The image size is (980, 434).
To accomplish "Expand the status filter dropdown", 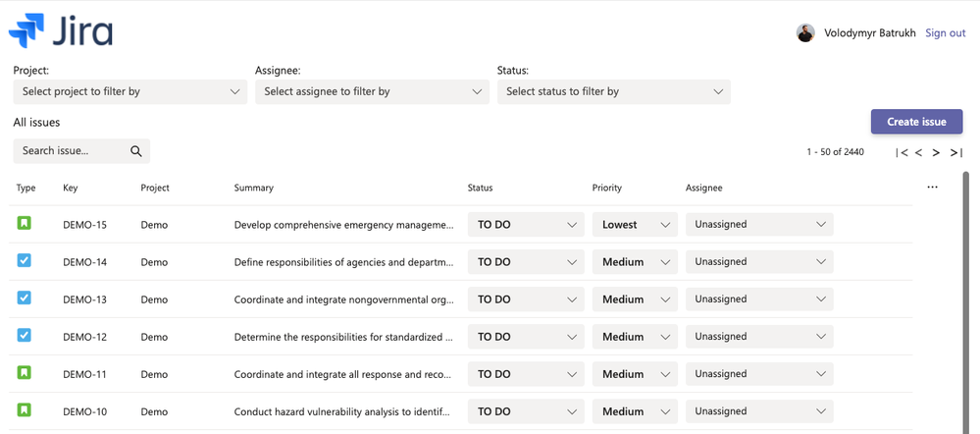I will click(x=613, y=91).
